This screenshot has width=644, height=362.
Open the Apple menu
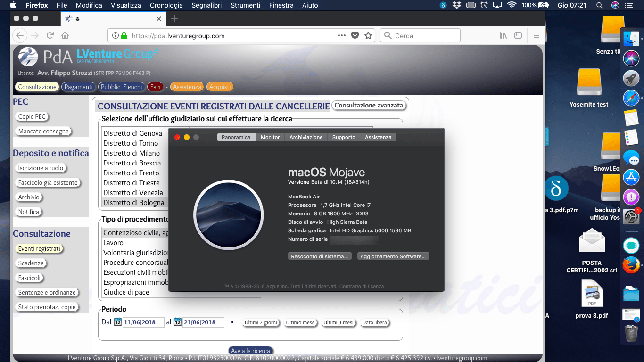click(13, 5)
